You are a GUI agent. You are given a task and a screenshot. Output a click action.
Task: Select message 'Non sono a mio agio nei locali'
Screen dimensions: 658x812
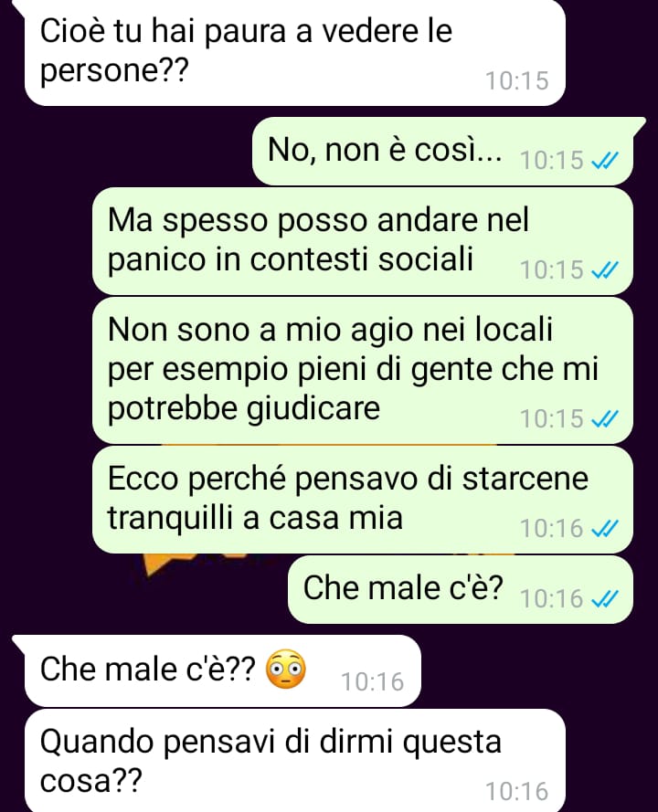(x=363, y=370)
